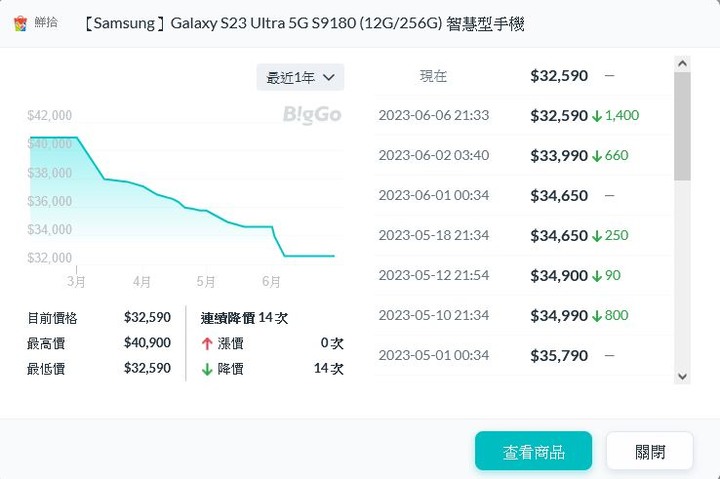Select the 2023-05-18 21:34 price record

coord(523,235)
